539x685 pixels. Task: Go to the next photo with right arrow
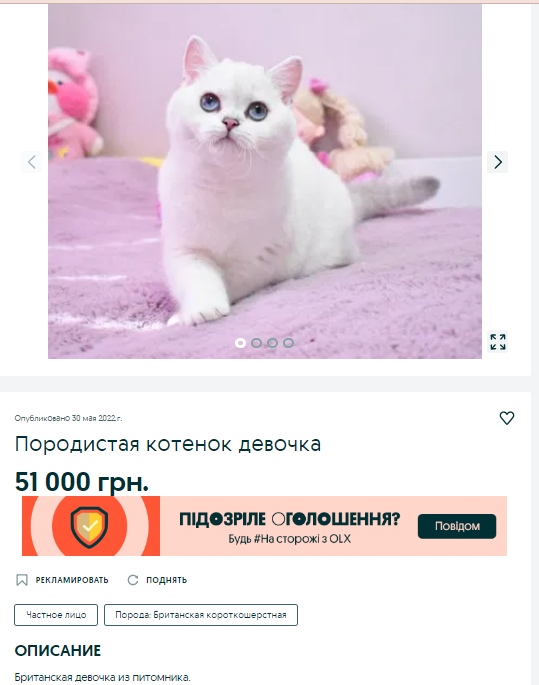498,162
